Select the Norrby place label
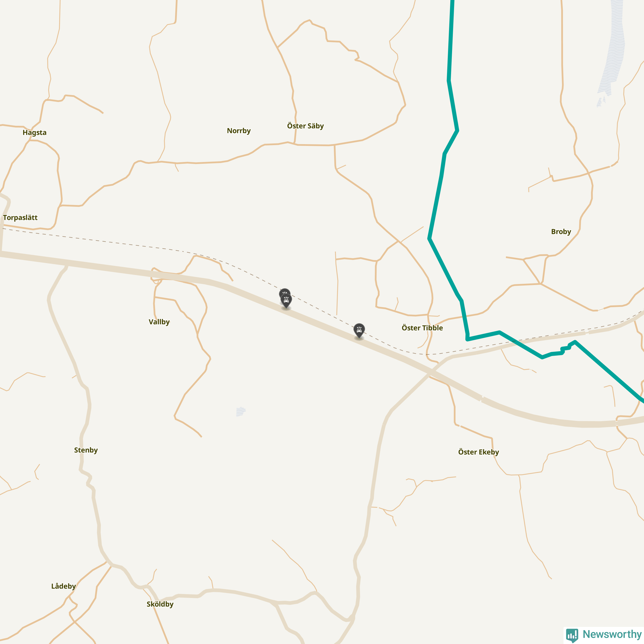 tap(239, 131)
